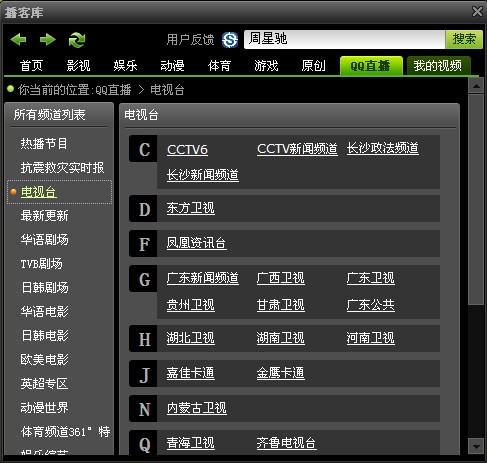Screen dimensions: 487x463
Task: Open TVB剧场 in the sidebar
Action: [42, 264]
